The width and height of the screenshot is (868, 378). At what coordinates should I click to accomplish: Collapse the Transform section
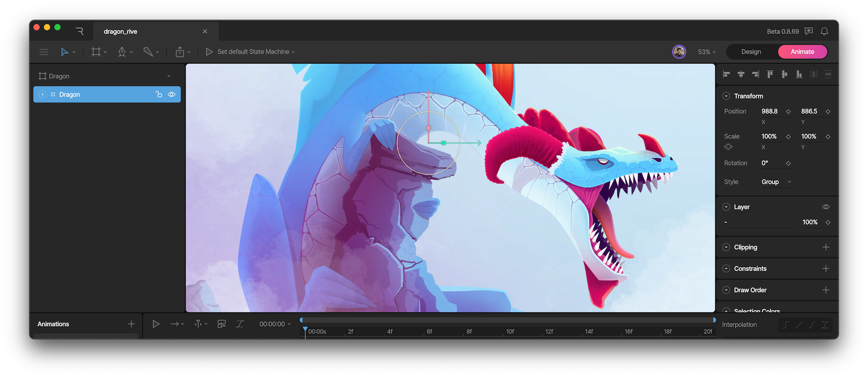pyautogui.click(x=726, y=96)
